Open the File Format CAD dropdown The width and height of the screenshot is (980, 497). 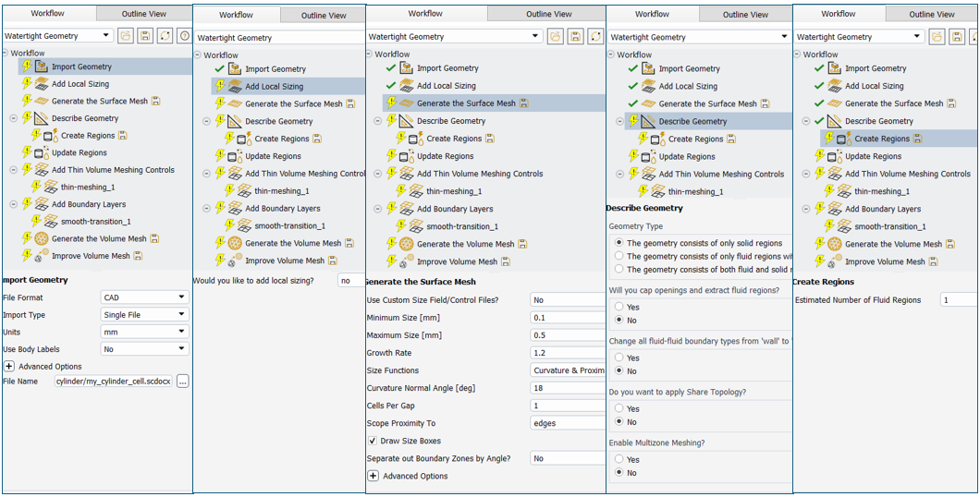pos(144,297)
